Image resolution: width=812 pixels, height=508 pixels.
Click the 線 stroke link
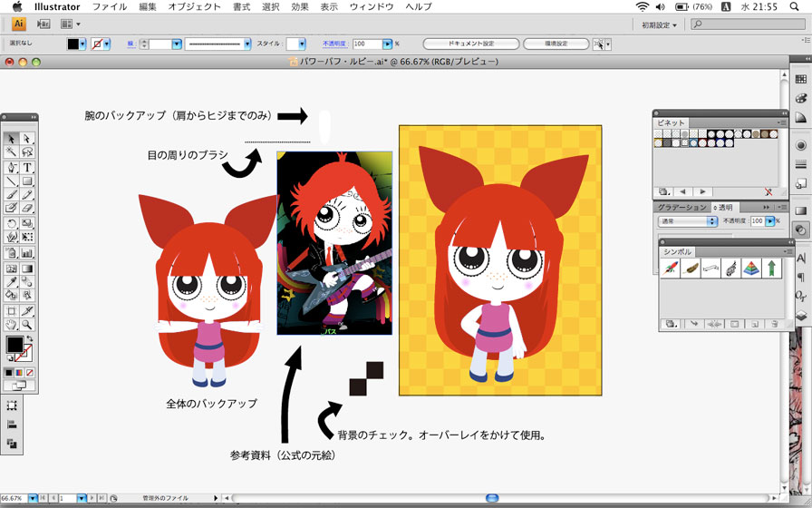tap(131, 44)
